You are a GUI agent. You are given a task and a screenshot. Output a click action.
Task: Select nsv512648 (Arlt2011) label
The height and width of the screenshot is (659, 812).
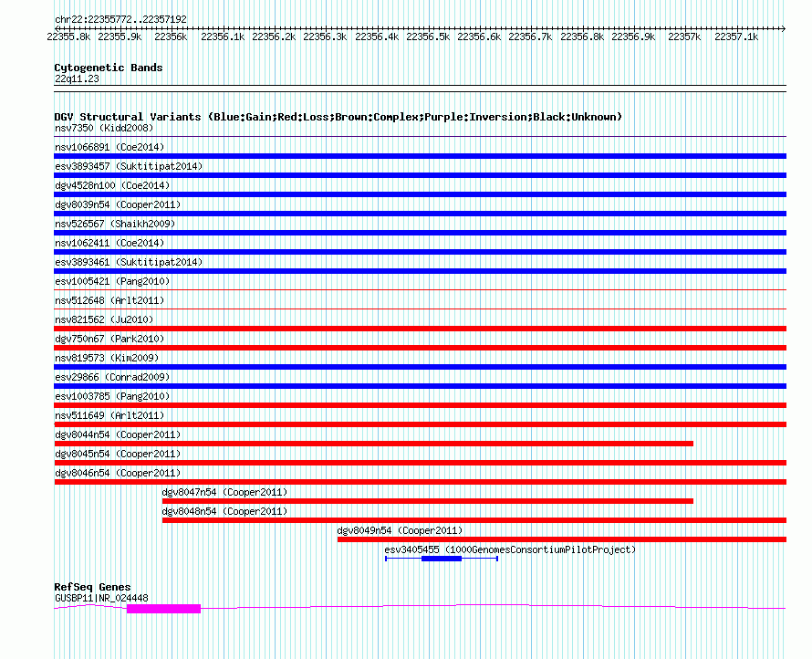[109, 300]
